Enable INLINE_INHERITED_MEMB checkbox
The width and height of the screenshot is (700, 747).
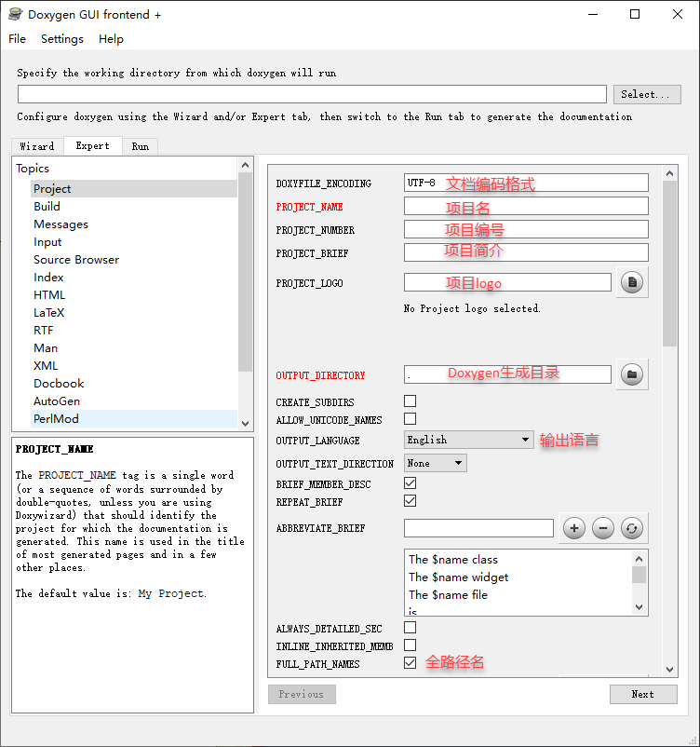(410, 645)
